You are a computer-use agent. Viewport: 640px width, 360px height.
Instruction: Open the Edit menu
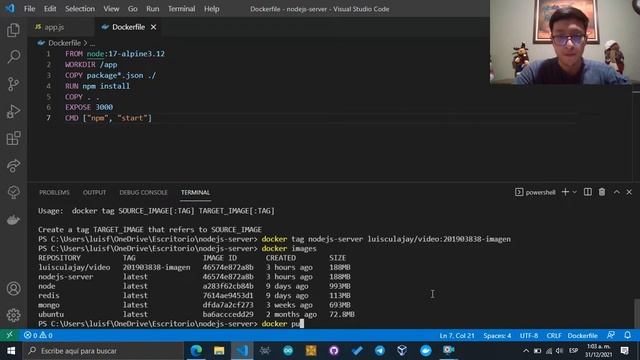tap(50, 9)
